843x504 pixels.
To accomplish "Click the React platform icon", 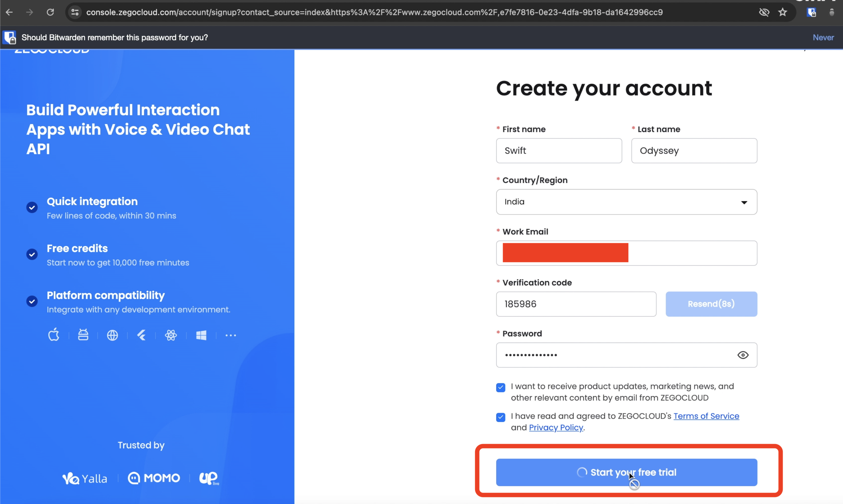I will point(171,335).
